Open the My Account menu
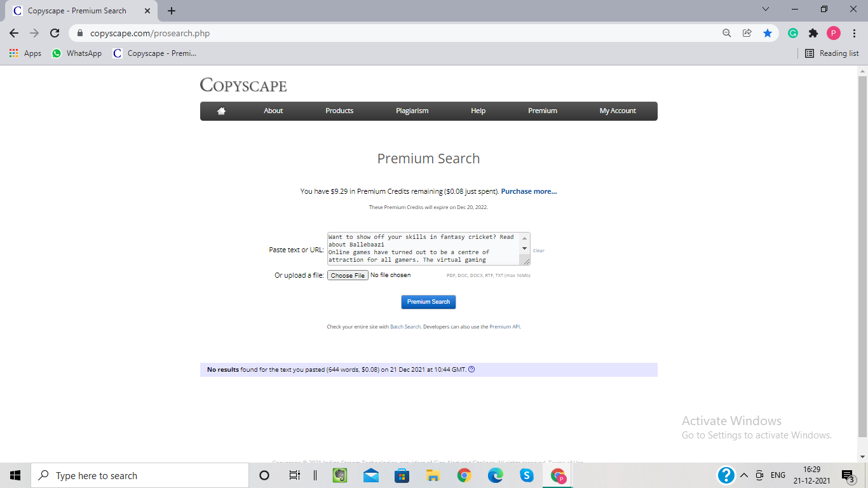 [618, 111]
